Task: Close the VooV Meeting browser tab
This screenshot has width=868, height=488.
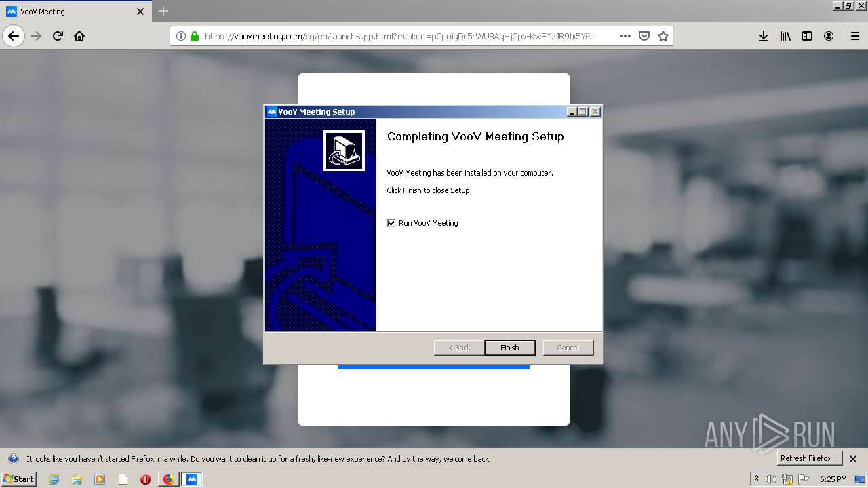Action: pos(140,12)
